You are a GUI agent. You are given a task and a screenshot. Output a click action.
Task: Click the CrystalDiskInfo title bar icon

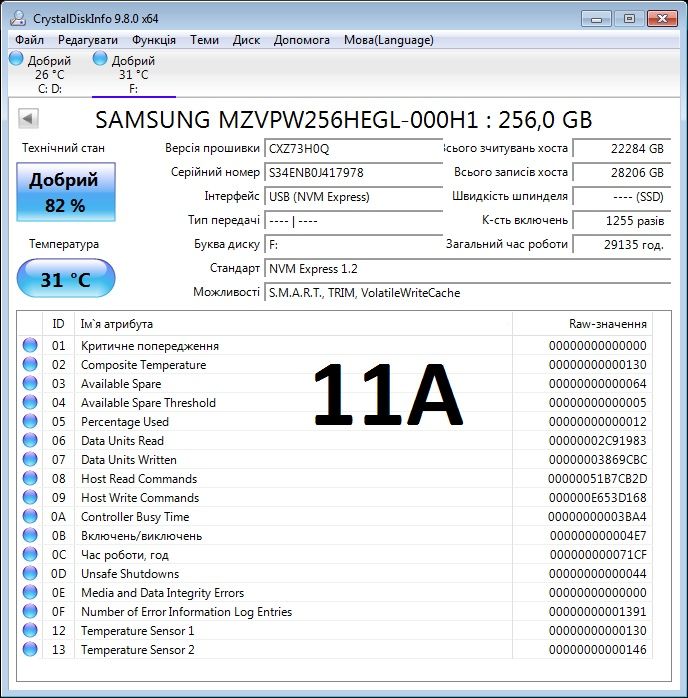click(18, 18)
